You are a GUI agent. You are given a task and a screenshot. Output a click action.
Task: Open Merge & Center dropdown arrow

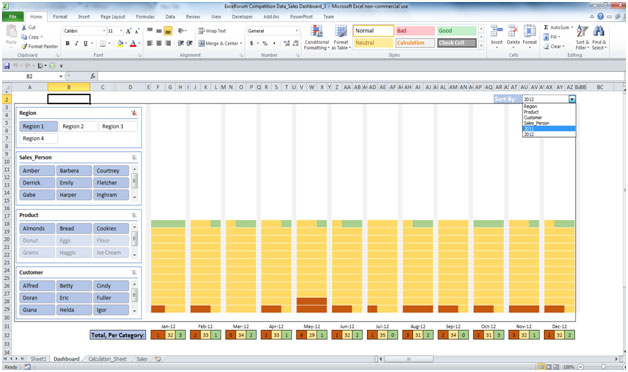(x=241, y=43)
